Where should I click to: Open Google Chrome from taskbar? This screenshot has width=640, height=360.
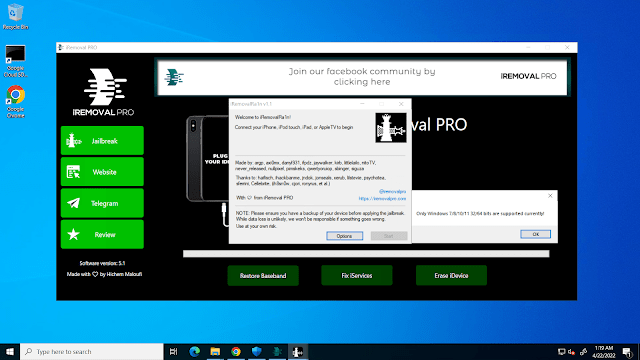click(236, 351)
